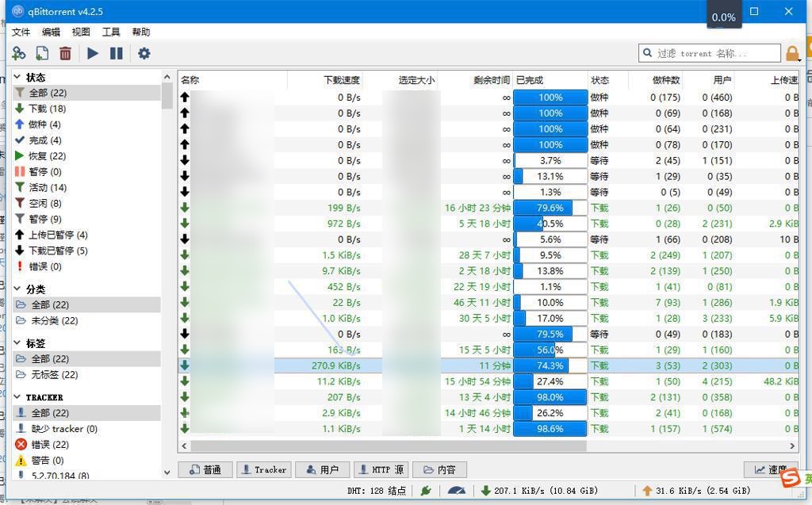
Task: Sort by 下载速度 column header
Action: point(324,80)
